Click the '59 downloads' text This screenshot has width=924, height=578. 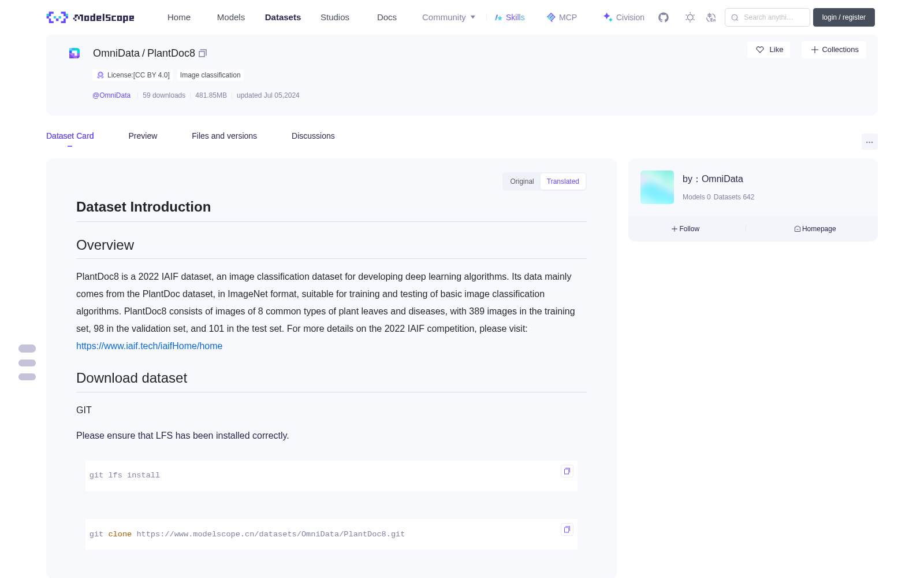click(x=164, y=95)
